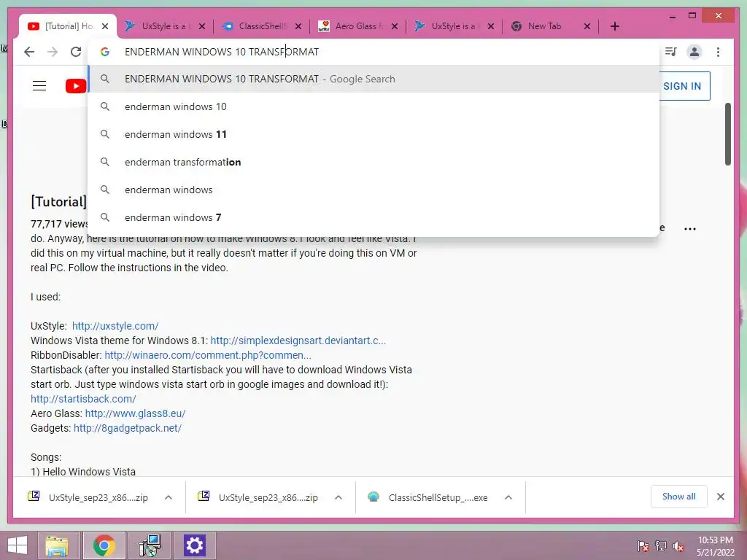Open the 8gadgetpack.net Gadgets link

(128, 428)
